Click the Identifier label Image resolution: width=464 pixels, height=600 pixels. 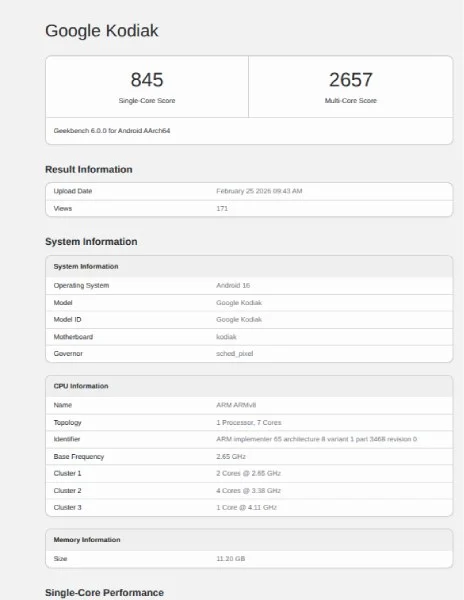click(x=67, y=439)
